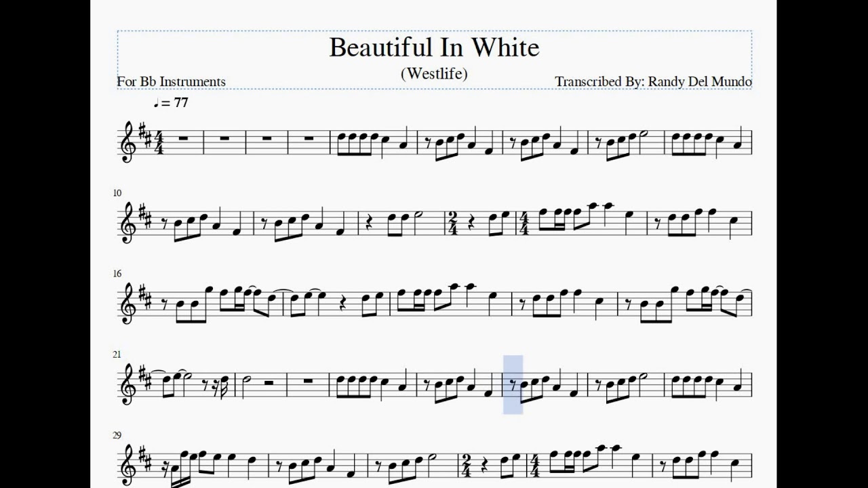
Task: Select the "For Bb Instruments" label
Action: click(x=171, y=81)
